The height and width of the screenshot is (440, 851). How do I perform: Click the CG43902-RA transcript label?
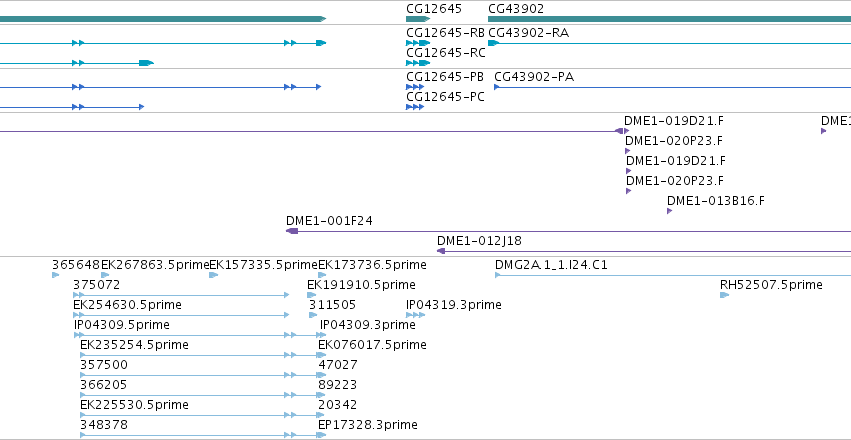pos(529,33)
